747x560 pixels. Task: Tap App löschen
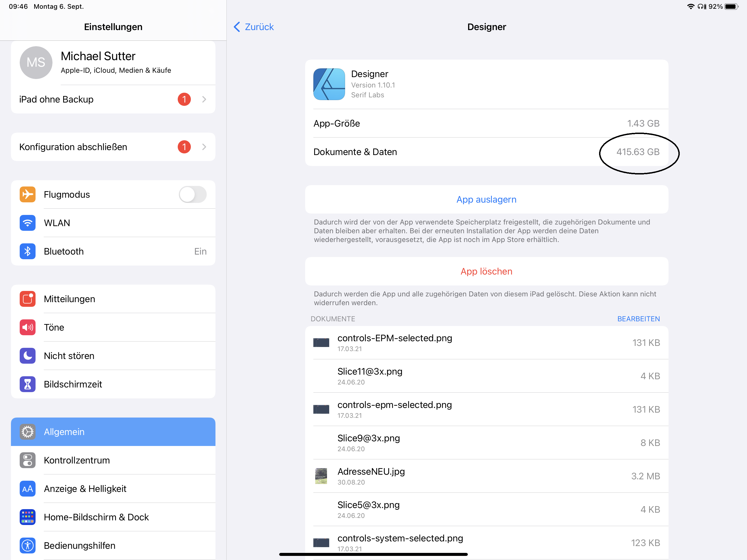click(x=486, y=271)
